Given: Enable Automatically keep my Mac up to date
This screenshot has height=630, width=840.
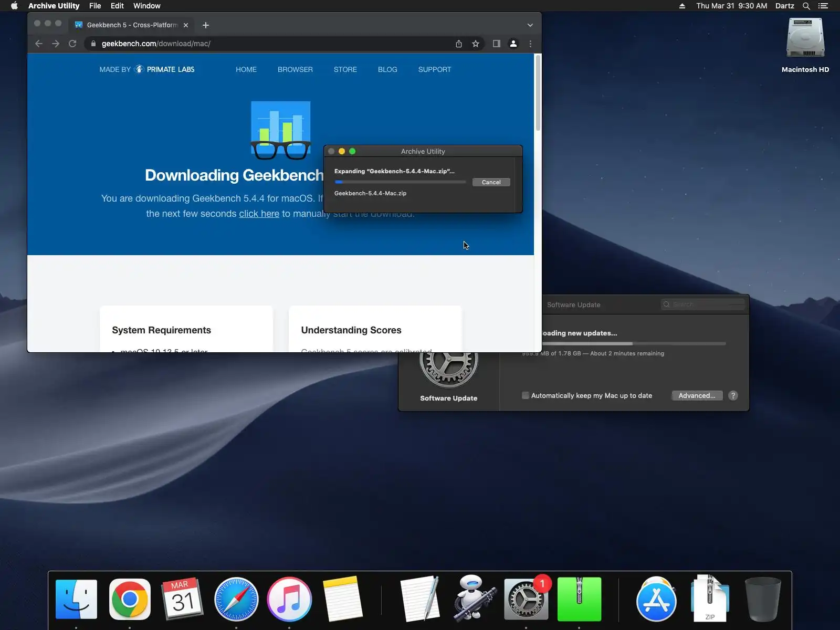Looking at the screenshot, I should (526, 395).
